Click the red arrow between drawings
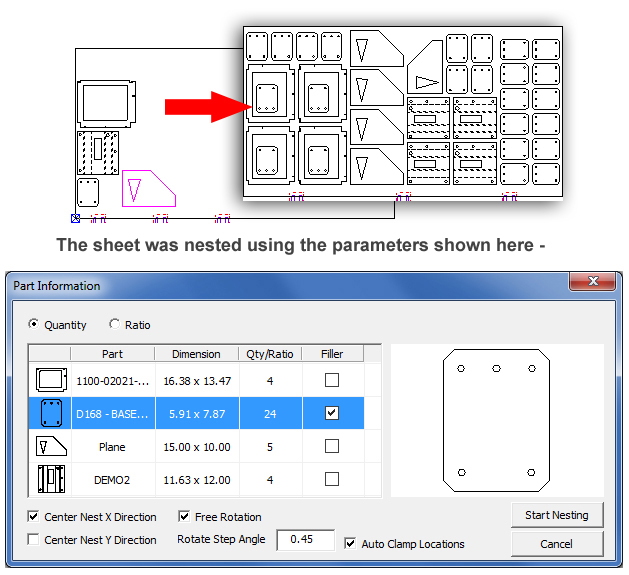629x575 pixels. click(x=204, y=106)
